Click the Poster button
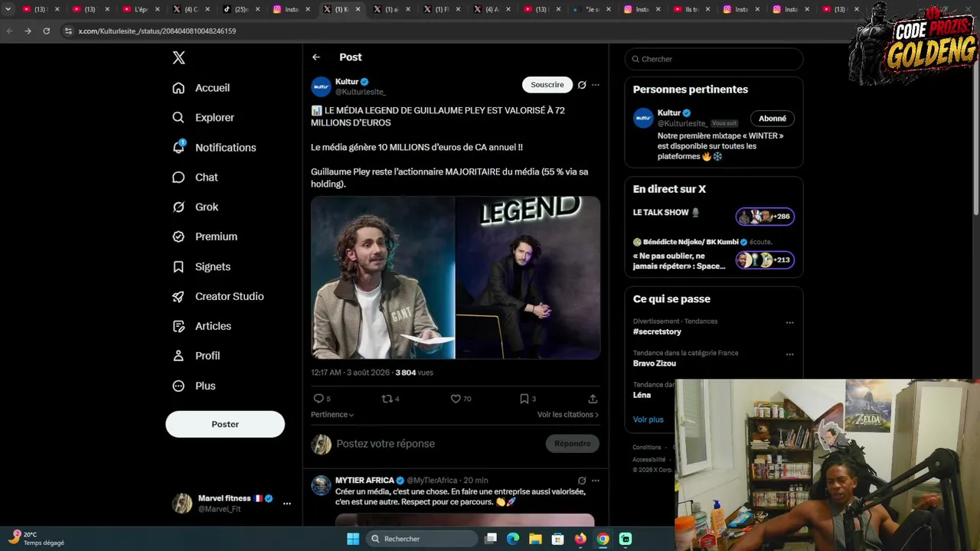This screenshot has width=980, height=551. [225, 424]
